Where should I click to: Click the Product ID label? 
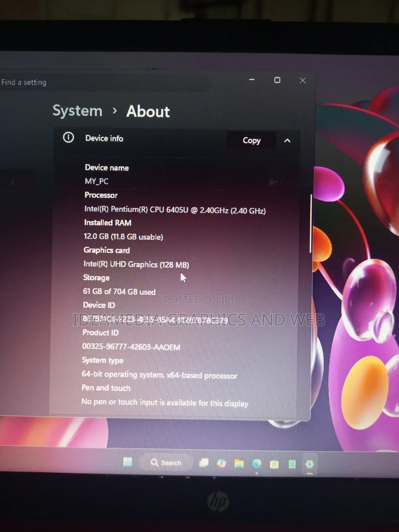100,333
